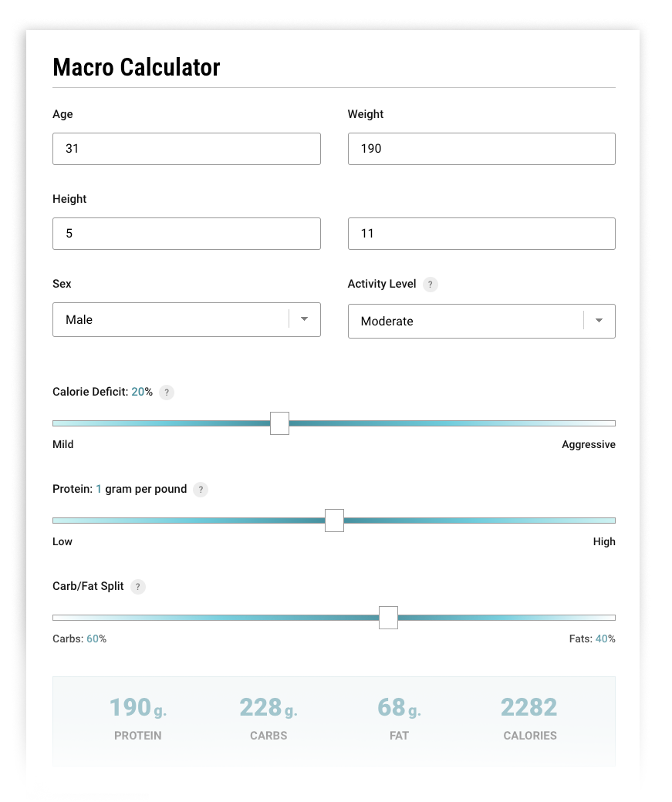
Task: Click the Moderate activity combo box
Action: pyautogui.click(x=464, y=321)
